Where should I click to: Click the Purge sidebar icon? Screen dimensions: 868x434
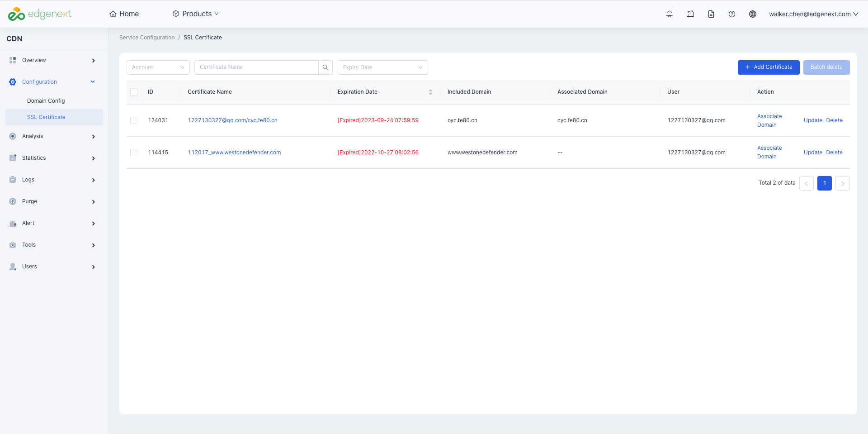[x=13, y=201]
